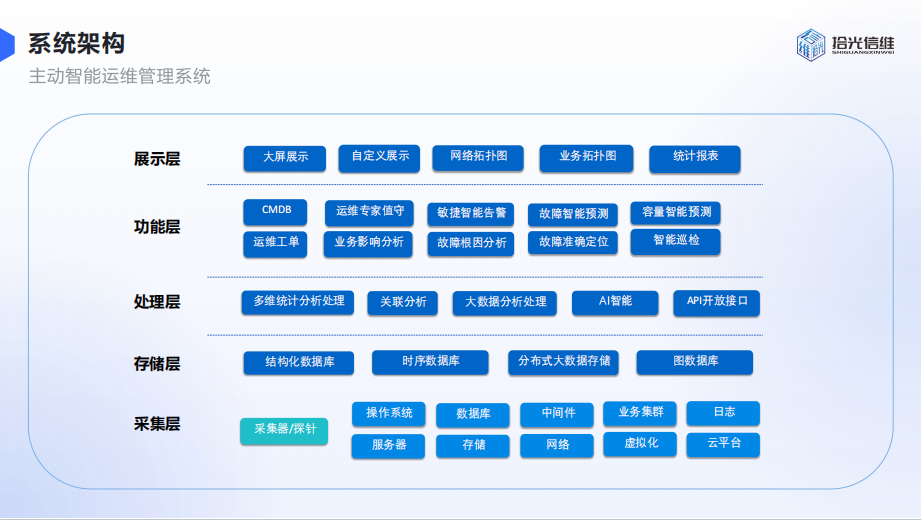The height and width of the screenshot is (520, 921).
Task: Click the 运维工单 box
Action: click(275, 243)
